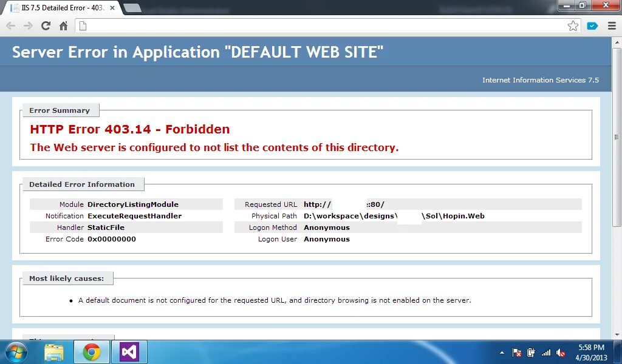The height and width of the screenshot is (364, 622).
Task: Open the Chrome menu (three lines)
Action: [612, 26]
